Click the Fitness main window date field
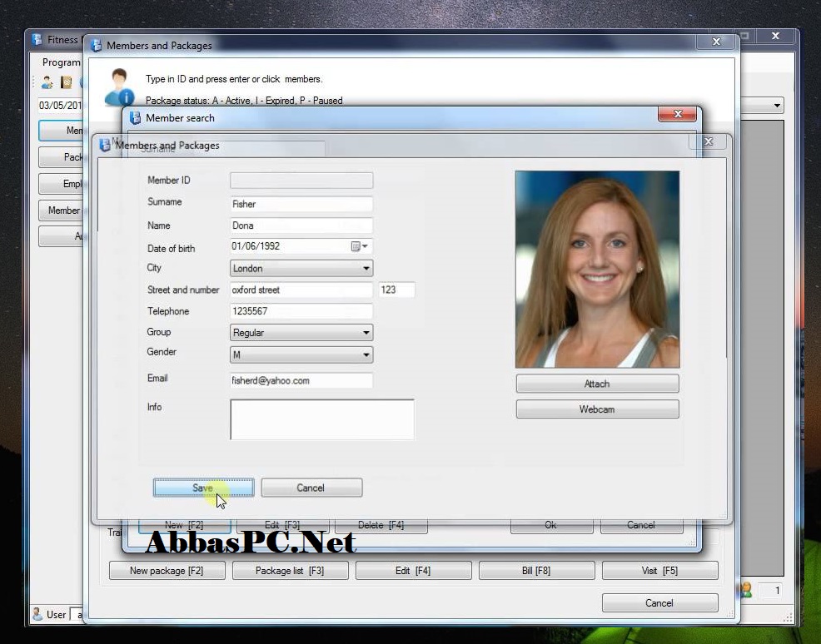The height and width of the screenshot is (644, 821). click(61, 105)
